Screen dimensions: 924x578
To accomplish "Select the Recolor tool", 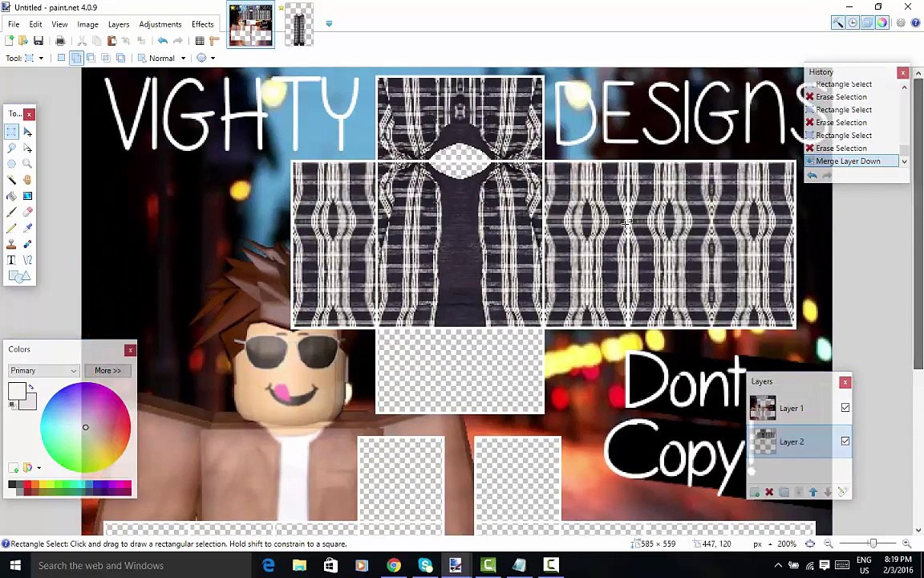I will [x=28, y=243].
